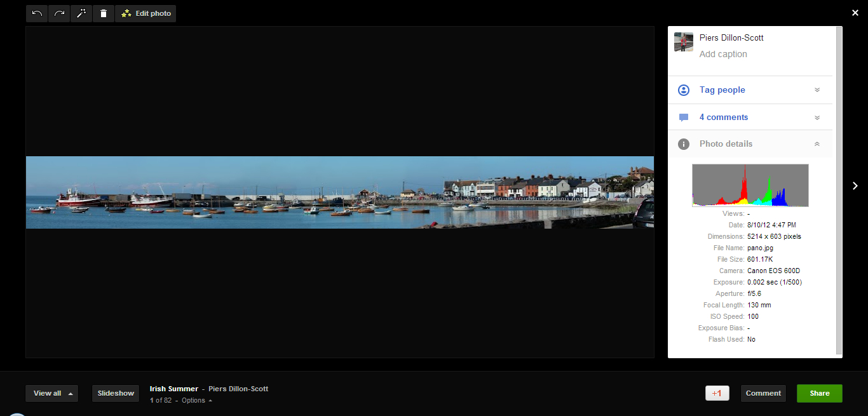
Task: Open the Options menu below album title
Action: 196,400
